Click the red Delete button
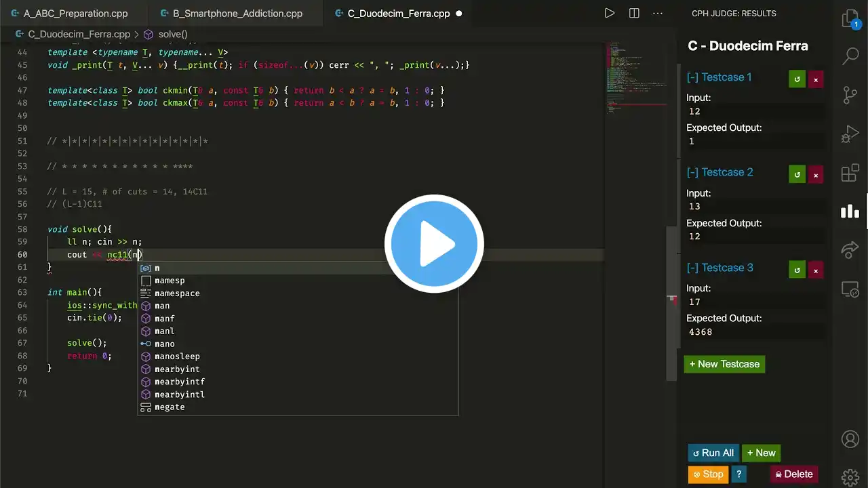The width and height of the screenshot is (868, 488). (793, 474)
